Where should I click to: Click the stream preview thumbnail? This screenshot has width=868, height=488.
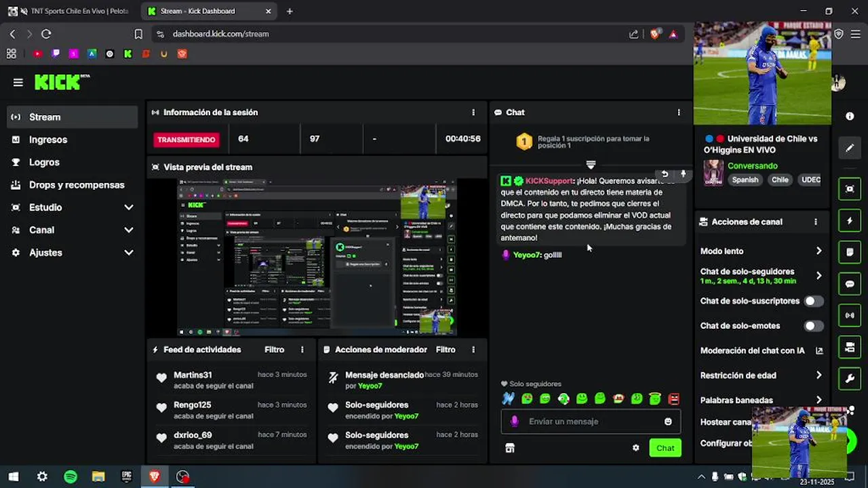[x=317, y=258]
